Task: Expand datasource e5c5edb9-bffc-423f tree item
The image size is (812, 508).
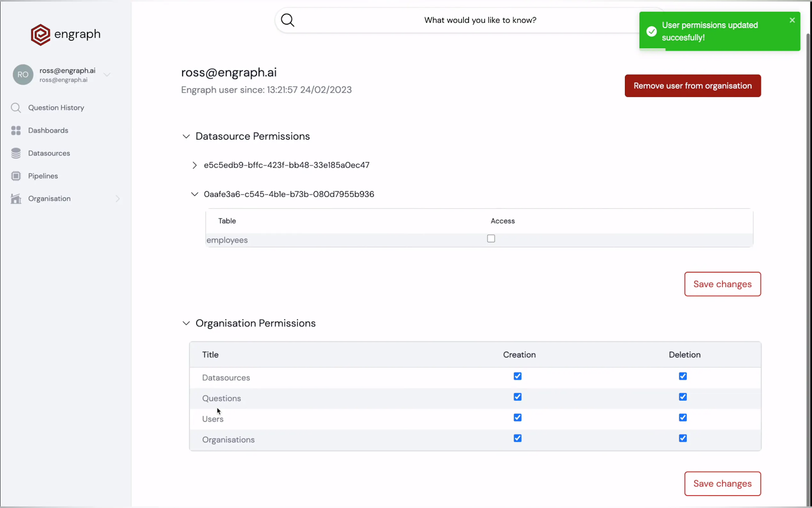Action: pos(194,165)
